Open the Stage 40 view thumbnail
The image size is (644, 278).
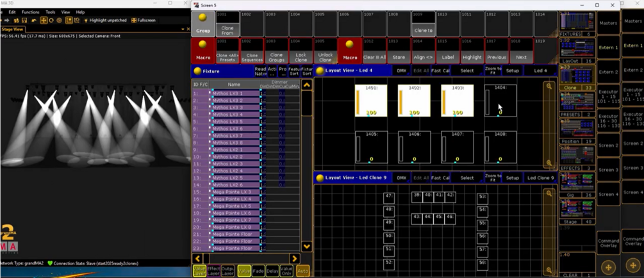tap(577, 211)
